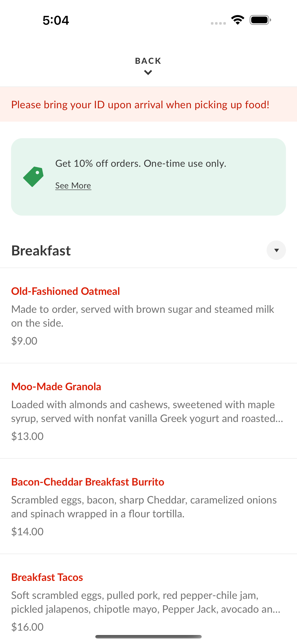Viewport: 297px width, 644px height.
Task: Tap the Wi-Fi status icon
Action: [238, 20]
